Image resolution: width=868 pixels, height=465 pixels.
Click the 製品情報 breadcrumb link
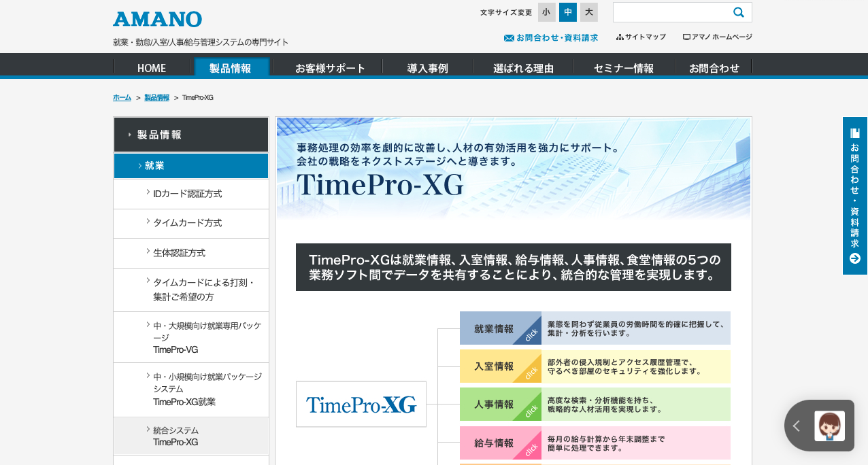[157, 98]
